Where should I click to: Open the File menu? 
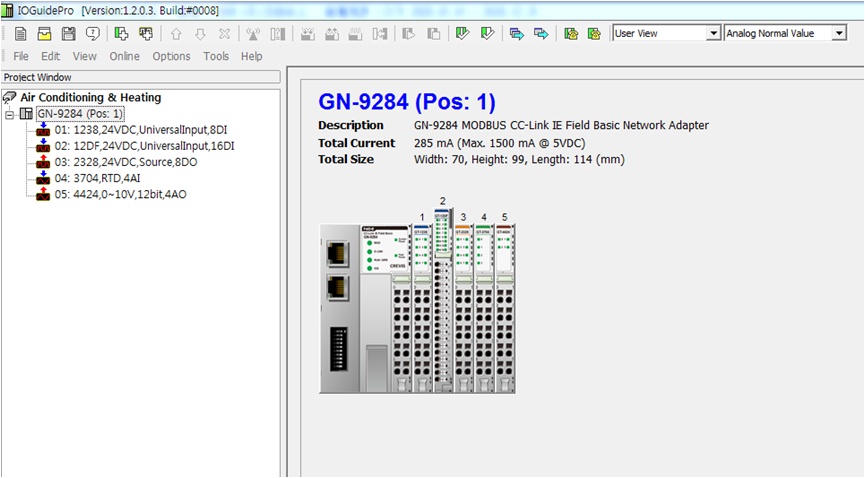[x=21, y=56]
